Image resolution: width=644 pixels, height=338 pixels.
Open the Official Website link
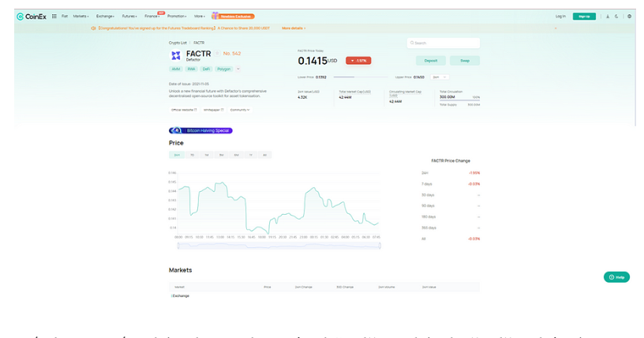click(184, 110)
